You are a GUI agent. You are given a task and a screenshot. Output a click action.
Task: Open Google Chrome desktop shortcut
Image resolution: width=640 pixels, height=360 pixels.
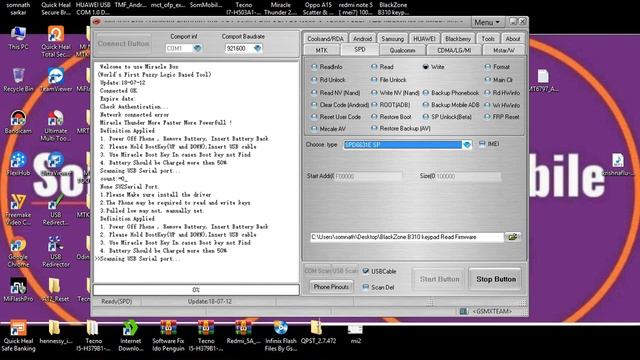click(x=18, y=253)
